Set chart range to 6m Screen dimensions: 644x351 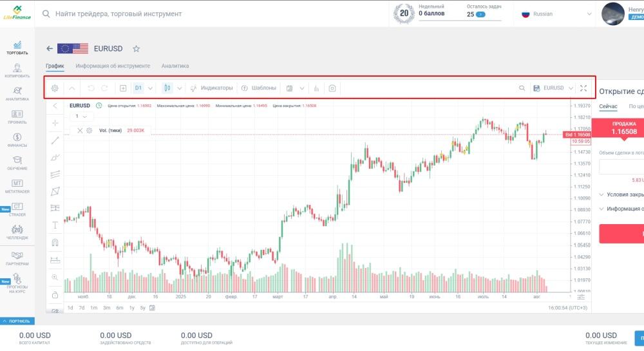pyautogui.click(x=120, y=308)
